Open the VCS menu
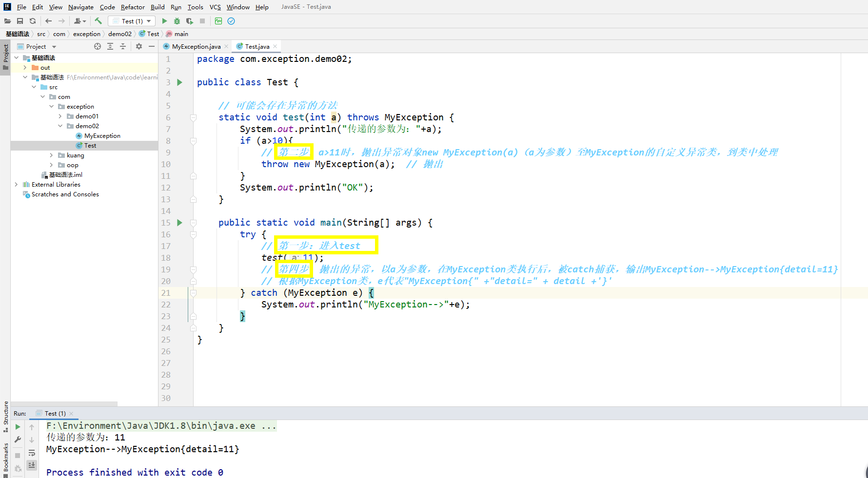Viewport: 868px width, 478px height. point(215,7)
